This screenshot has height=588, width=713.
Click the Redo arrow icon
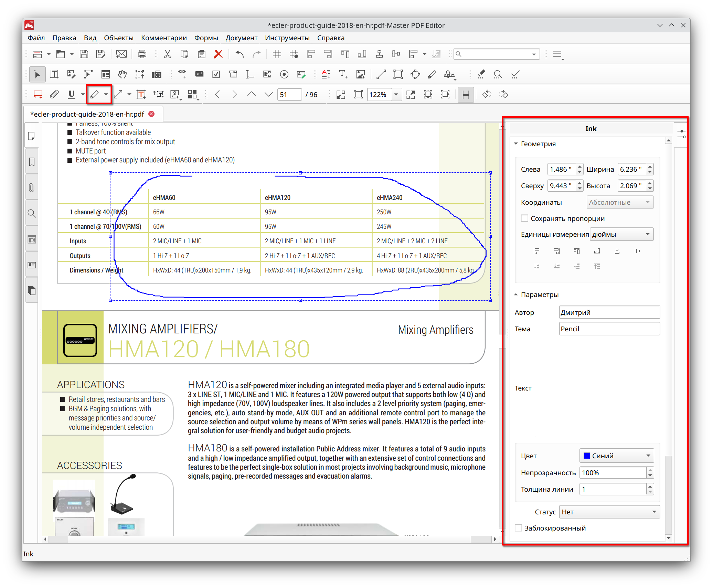coord(257,54)
